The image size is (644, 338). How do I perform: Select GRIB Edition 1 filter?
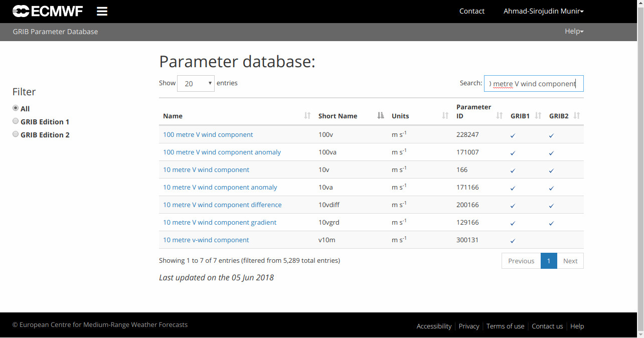click(x=16, y=121)
